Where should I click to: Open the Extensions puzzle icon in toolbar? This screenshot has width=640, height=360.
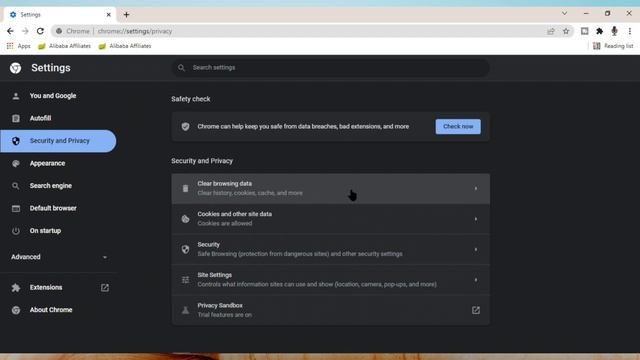point(599,31)
